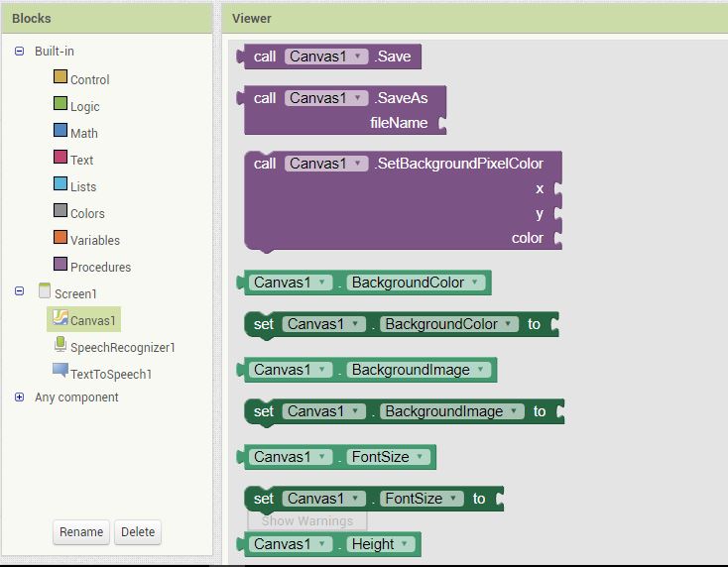Select Logic in Built-in blocks
728x567 pixels.
(x=85, y=107)
